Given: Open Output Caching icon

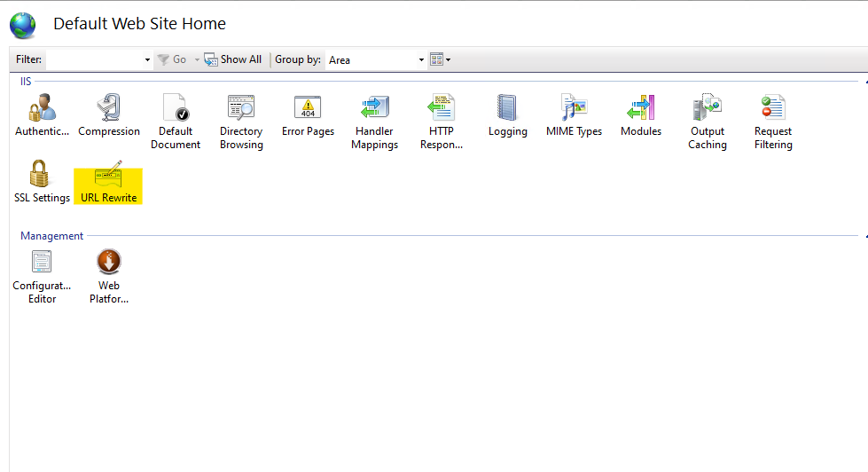Looking at the screenshot, I should (708, 107).
